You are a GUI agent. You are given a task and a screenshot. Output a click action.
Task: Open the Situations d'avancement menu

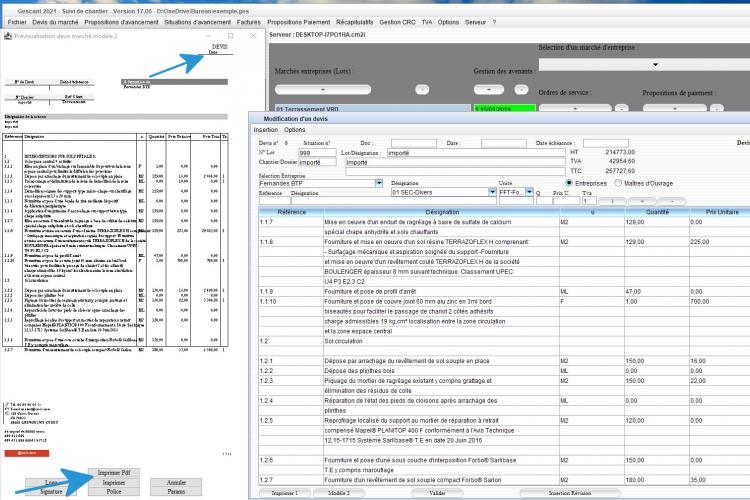pyautogui.click(x=198, y=22)
